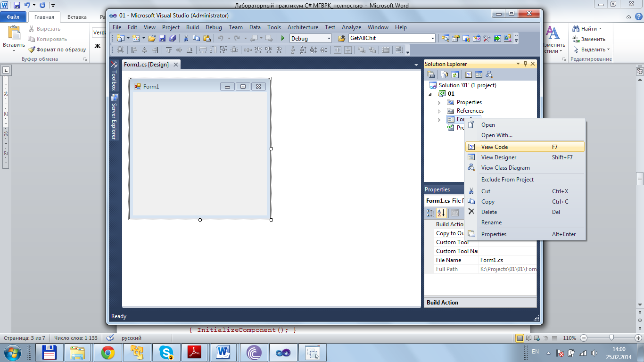Select Rename in the context menu
This screenshot has width=644, height=362.
point(525,222)
